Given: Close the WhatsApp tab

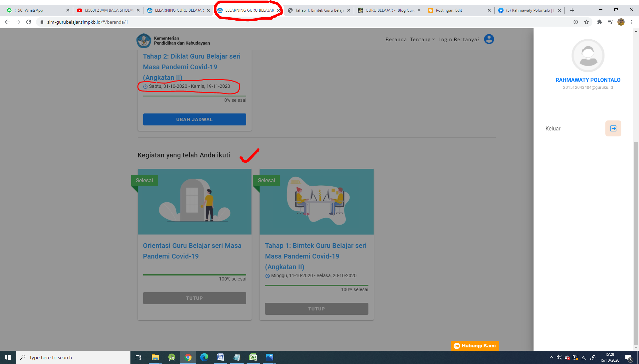Looking at the screenshot, I should click(68, 10).
